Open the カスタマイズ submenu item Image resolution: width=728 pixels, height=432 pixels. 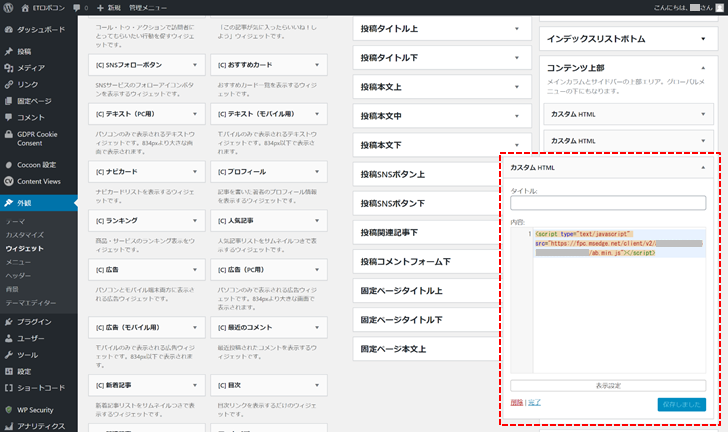(x=25, y=235)
